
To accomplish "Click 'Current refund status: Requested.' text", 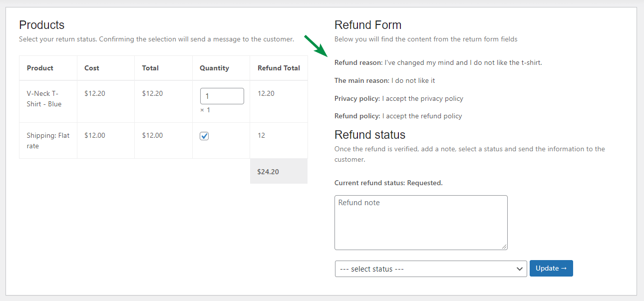I will [x=388, y=183].
